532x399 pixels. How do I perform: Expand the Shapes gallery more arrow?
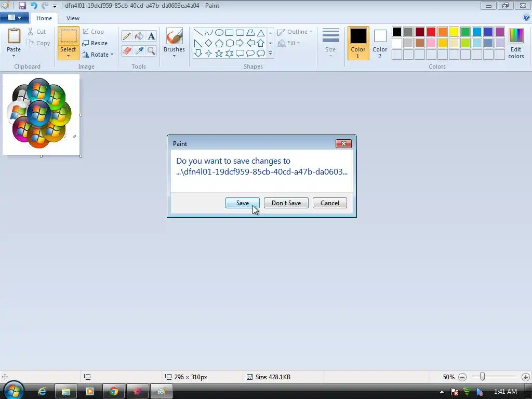[270, 54]
